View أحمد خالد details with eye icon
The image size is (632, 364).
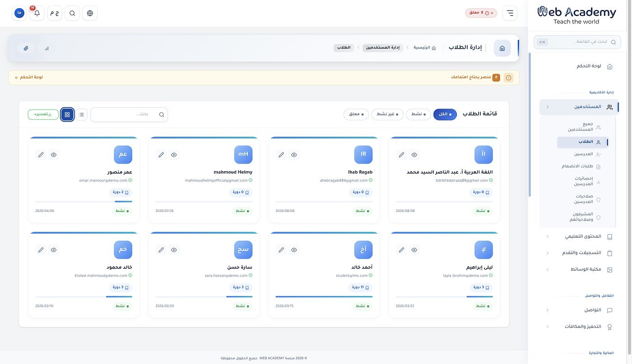coord(294,250)
